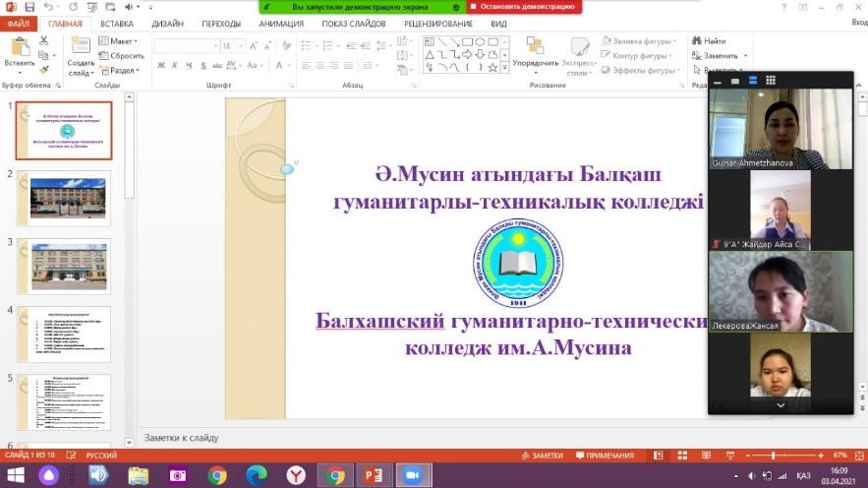This screenshot has width=868, height=488.
Task: Select the oval shape in the shapes gallery
Action: click(480, 42)
